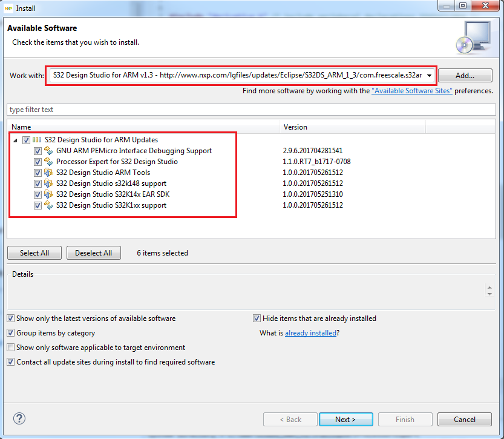504x439 pixels.
Task: Toggle Group items by category checkbox
Action: click(x=11, y=333)
